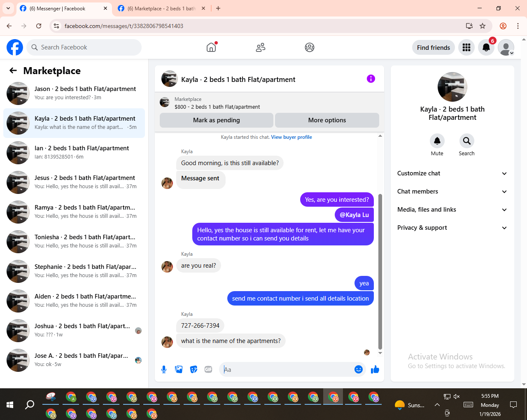Open Ramya conversation in Marketplace list

[x=74, y=212]
